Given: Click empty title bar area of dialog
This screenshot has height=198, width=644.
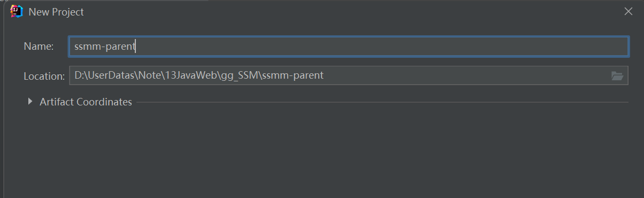Looking at the screenshot, I should [353, 11].
